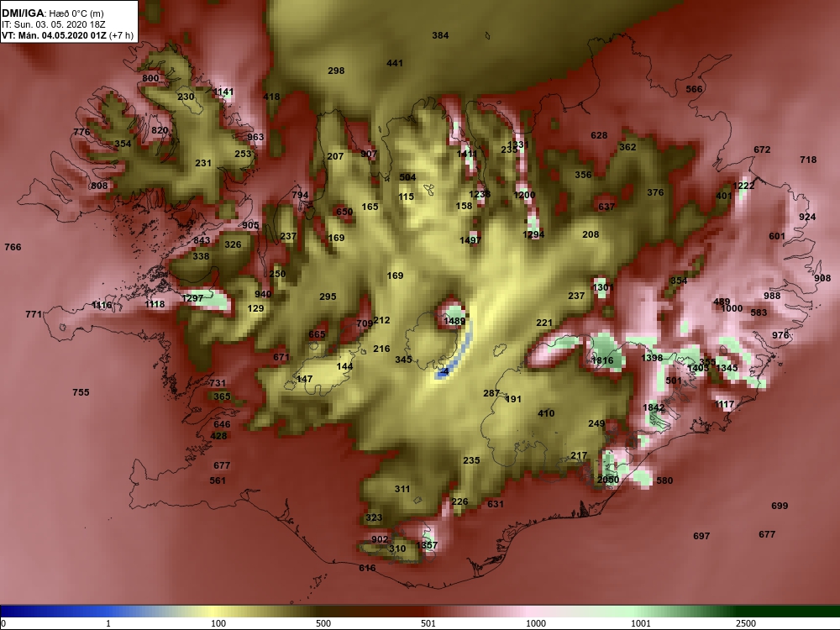
Task: Click the map value '776' off the west coast
Action: tap(81, 133)
